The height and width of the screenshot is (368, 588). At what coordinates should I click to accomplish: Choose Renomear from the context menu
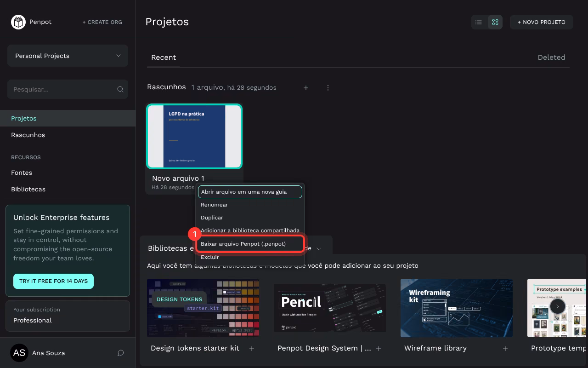pyautogui.click(x=250, y=205)
